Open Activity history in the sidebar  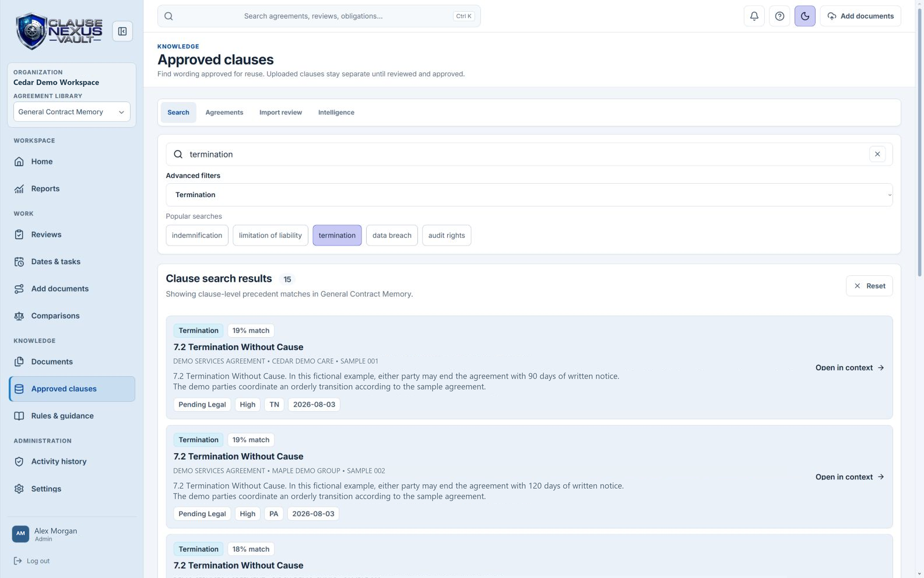72,461
